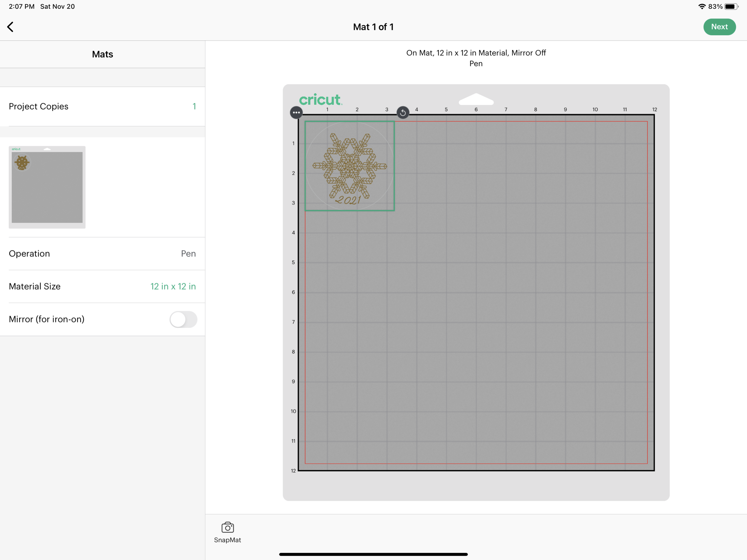Tap the SnapMat label
This screenshot has width=747, height=560.
(x=227, y=540)
